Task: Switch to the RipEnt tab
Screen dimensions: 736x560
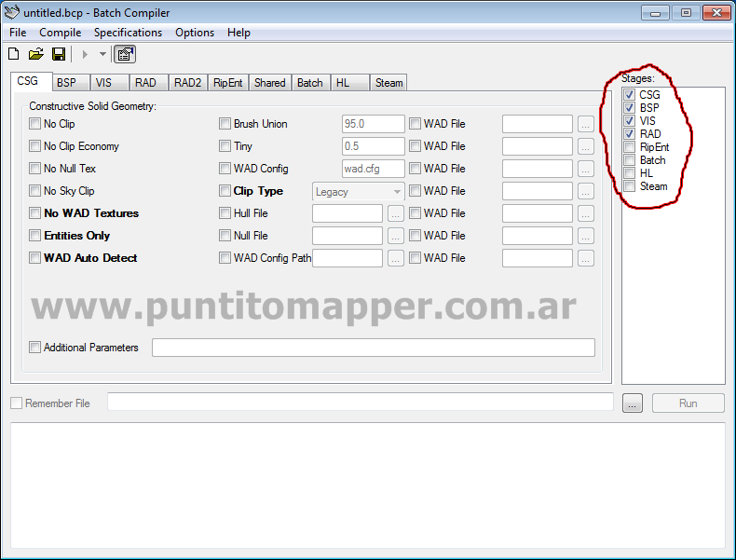Action: click(x=227, y=83)
